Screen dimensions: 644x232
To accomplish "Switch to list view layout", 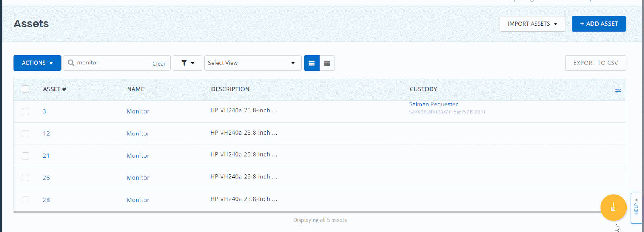I will click(312, 63).
